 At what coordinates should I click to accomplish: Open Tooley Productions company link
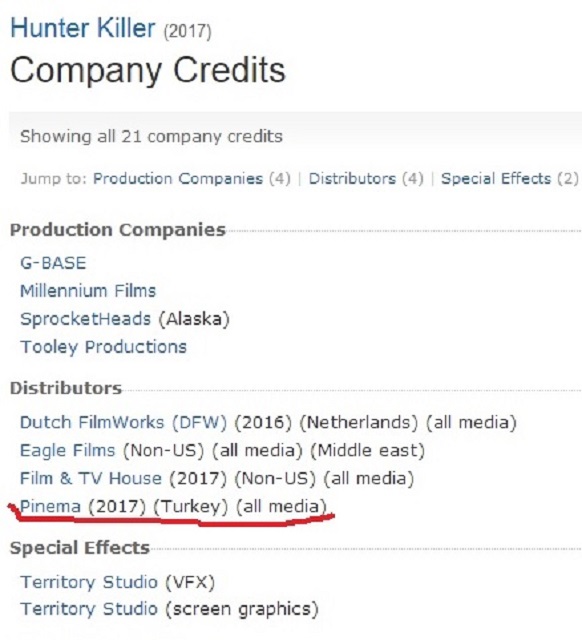(x=103, y=347)
